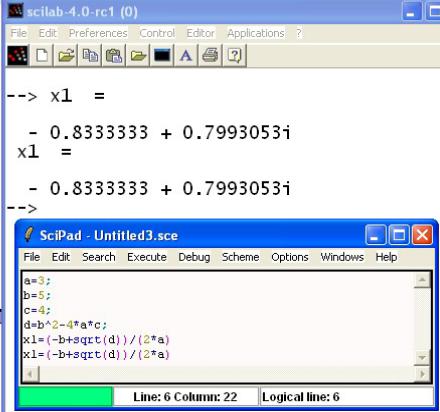Click the Scilab title bar application icon
Screen dimensions: 440x412
coord(15,11)
